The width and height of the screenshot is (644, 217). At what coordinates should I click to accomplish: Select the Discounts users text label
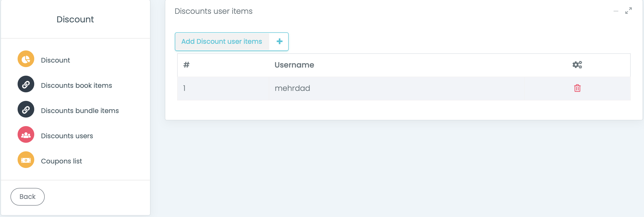tap(67, 136)
